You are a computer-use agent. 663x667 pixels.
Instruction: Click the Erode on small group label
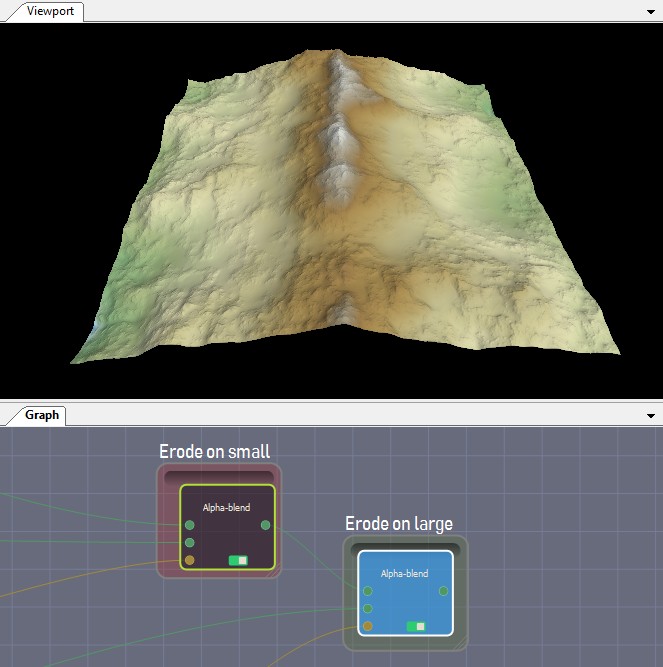point(214,451)
